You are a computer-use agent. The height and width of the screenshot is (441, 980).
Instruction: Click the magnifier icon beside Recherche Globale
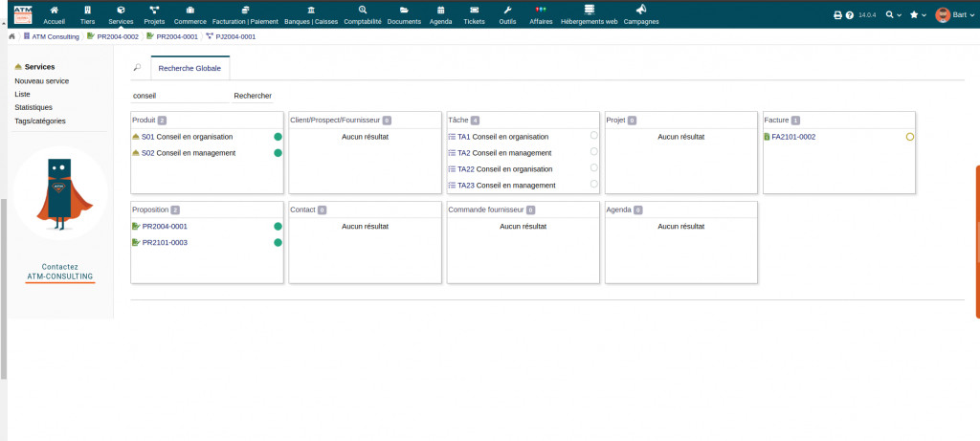tap(137, 68)
